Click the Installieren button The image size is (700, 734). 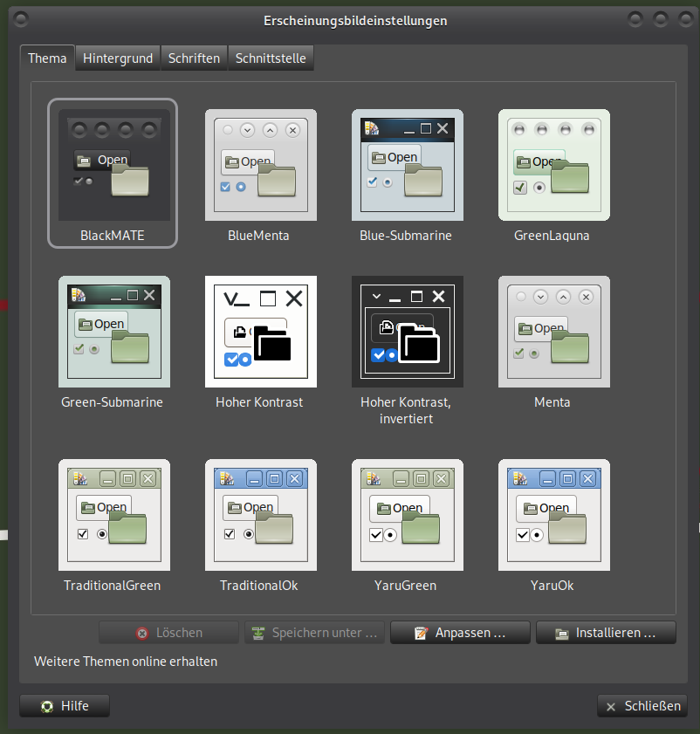coord(606,633)
